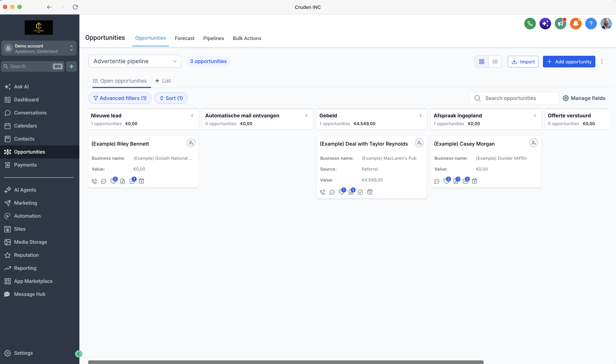Click the horizontal scrollbar at the bottom
616x364 pixels.
point(286,362)
